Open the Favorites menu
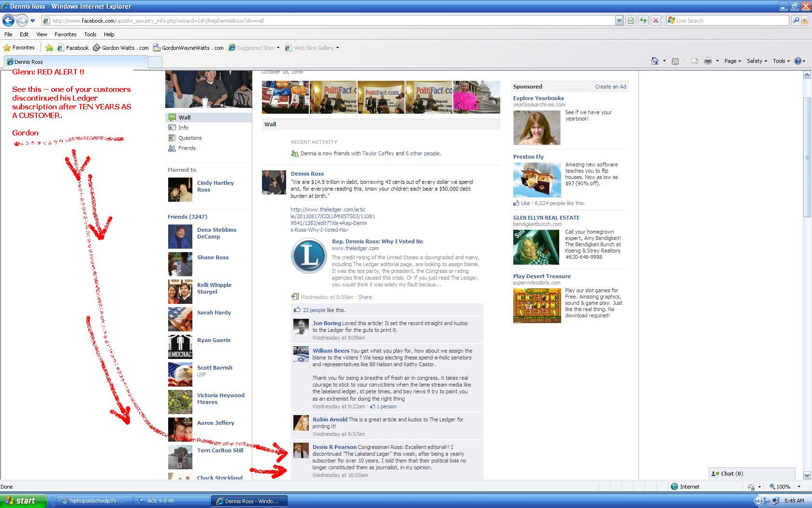 (65, 34)
